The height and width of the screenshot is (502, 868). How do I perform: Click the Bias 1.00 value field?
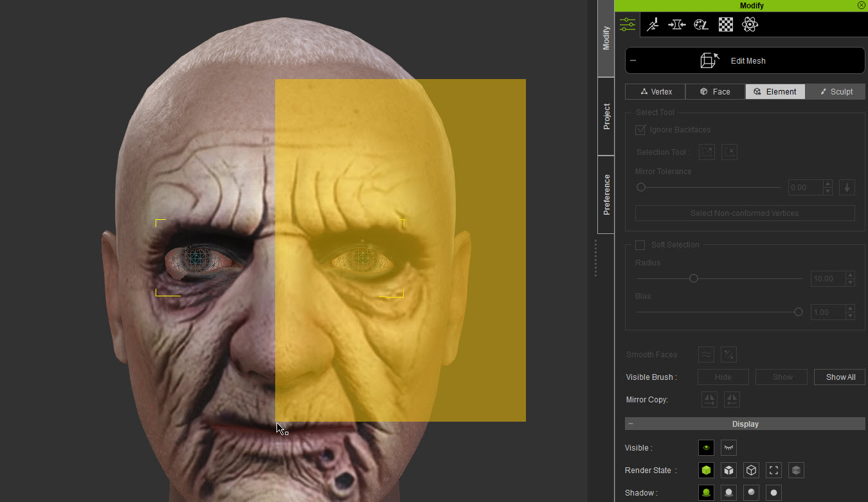pyautogui.click(x=827, y=312)
